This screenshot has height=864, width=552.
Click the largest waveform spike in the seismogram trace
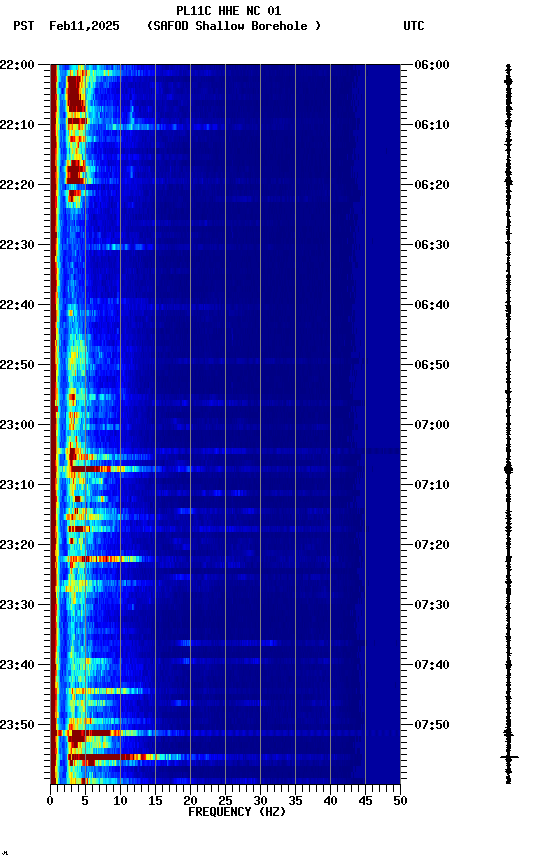[x=509, y=758]
